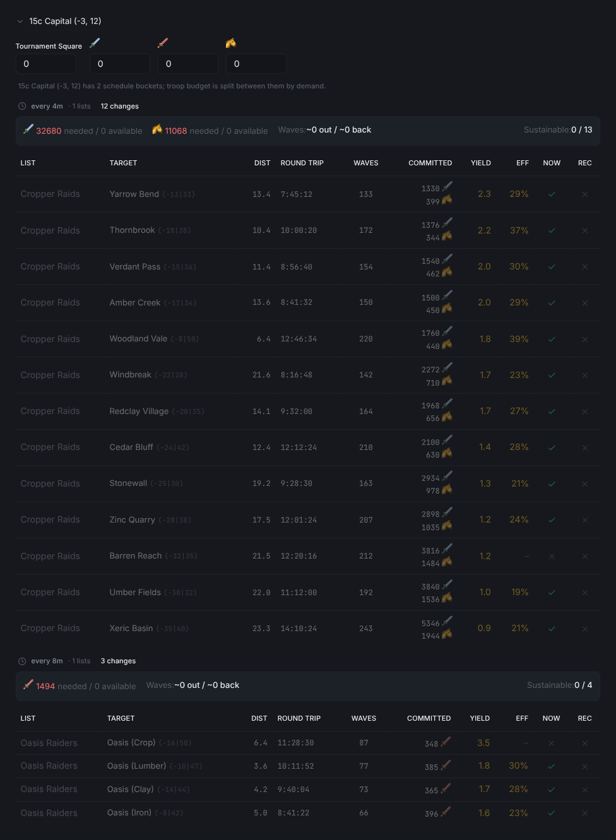
Task: Collapse the 15c Capital village section
Action: pos(20,21)
